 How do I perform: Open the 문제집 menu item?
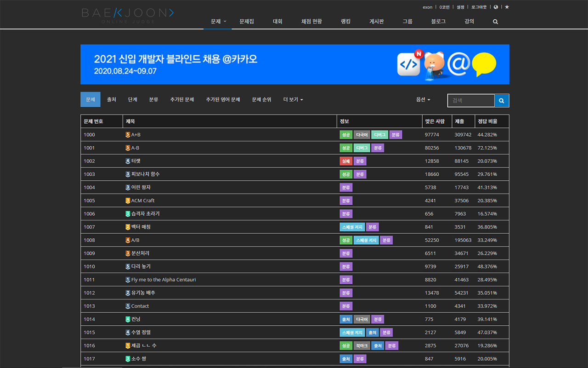click(247, 22)
